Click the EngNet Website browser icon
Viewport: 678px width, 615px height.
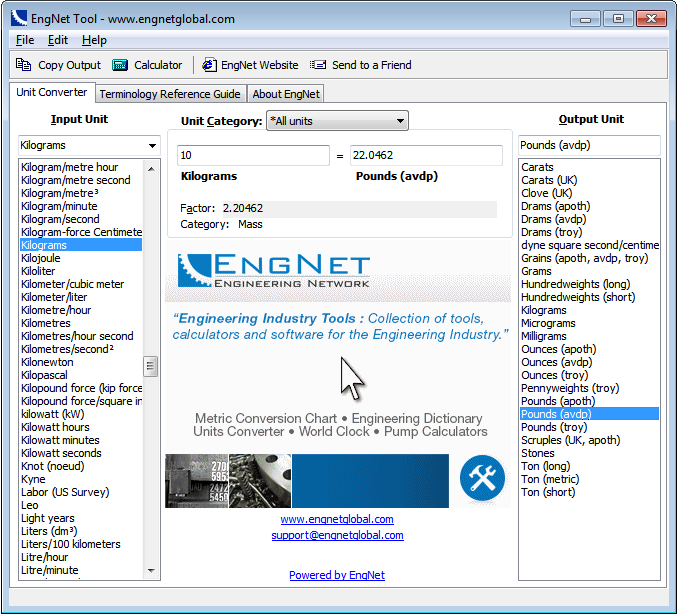tap(210, 65)
